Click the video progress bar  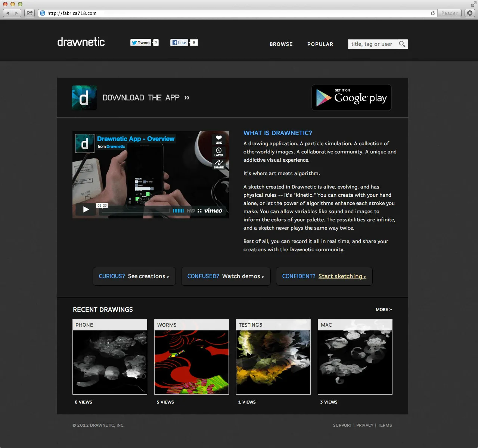point(136,211)
